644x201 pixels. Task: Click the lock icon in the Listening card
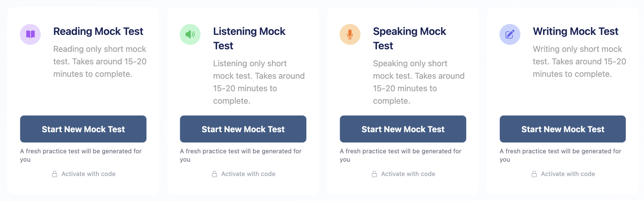215,174
